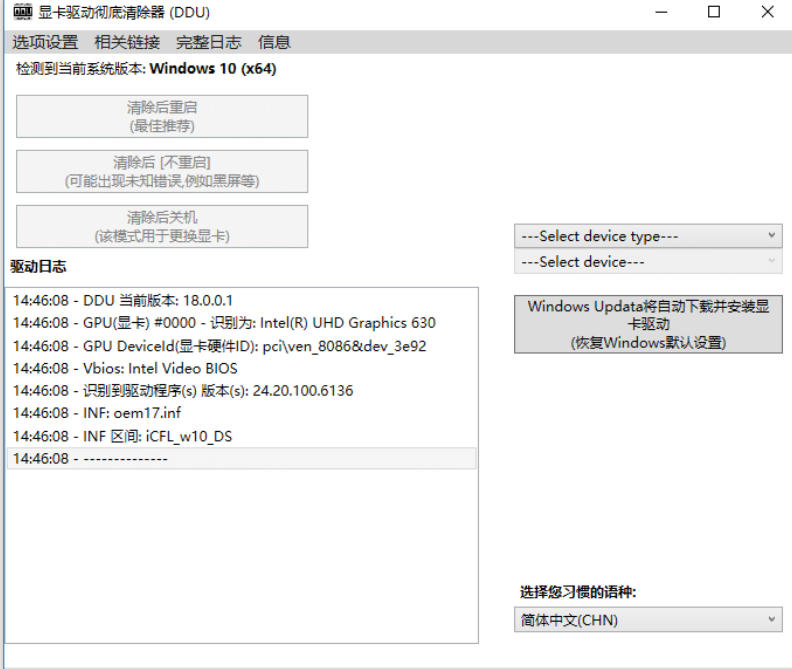Expand the Select device dropdown
Image resolution: width=792 pixels, height=669 pixels.
(649, 262)
